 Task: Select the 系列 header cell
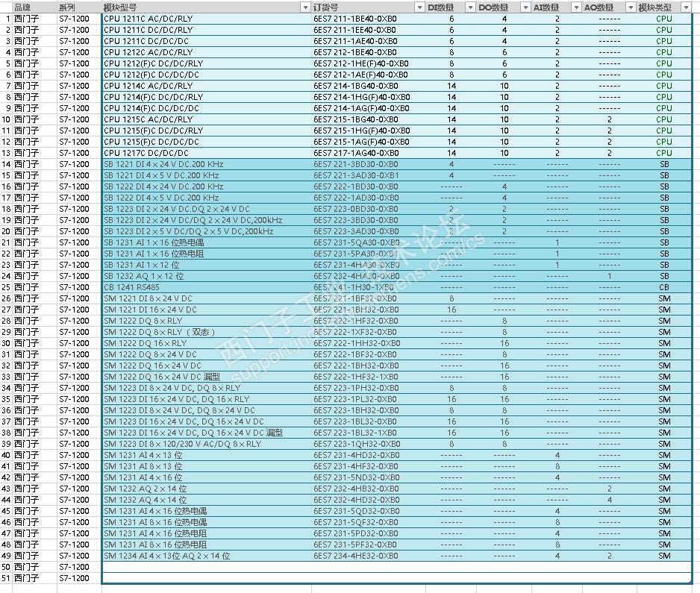click(x=79, y=7)
